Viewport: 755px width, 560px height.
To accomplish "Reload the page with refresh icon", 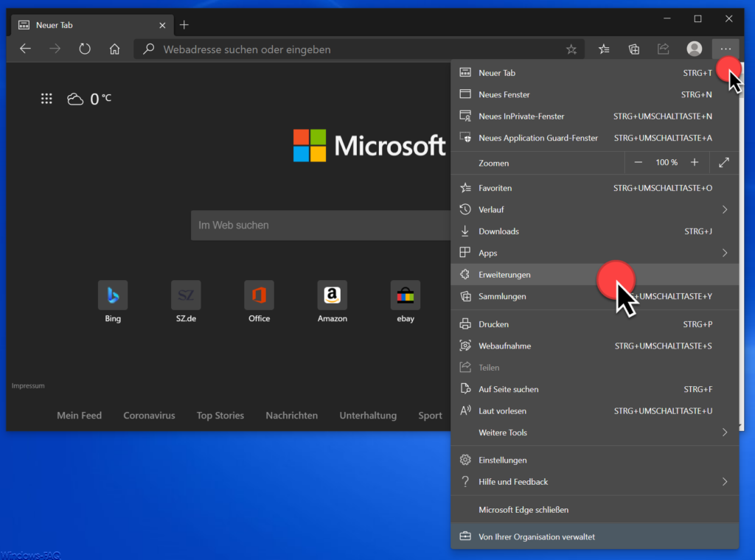I will (x=85, y=49).
